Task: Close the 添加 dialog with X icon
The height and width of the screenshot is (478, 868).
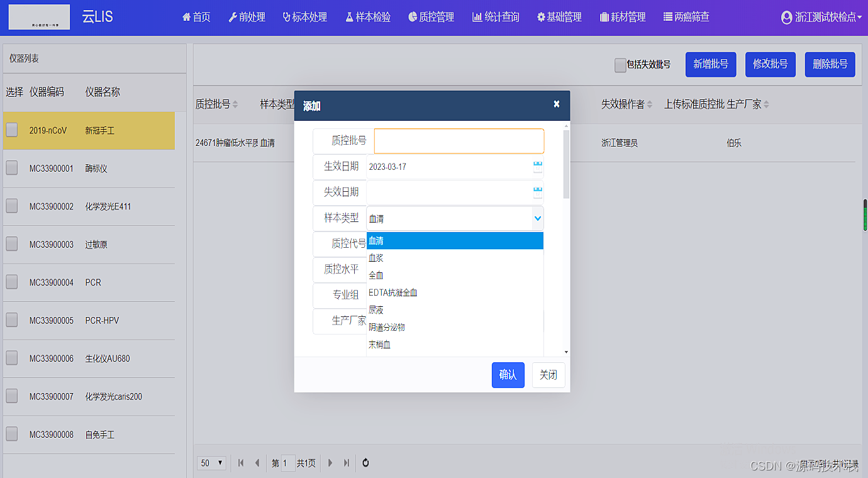Action: coord(556,104)
